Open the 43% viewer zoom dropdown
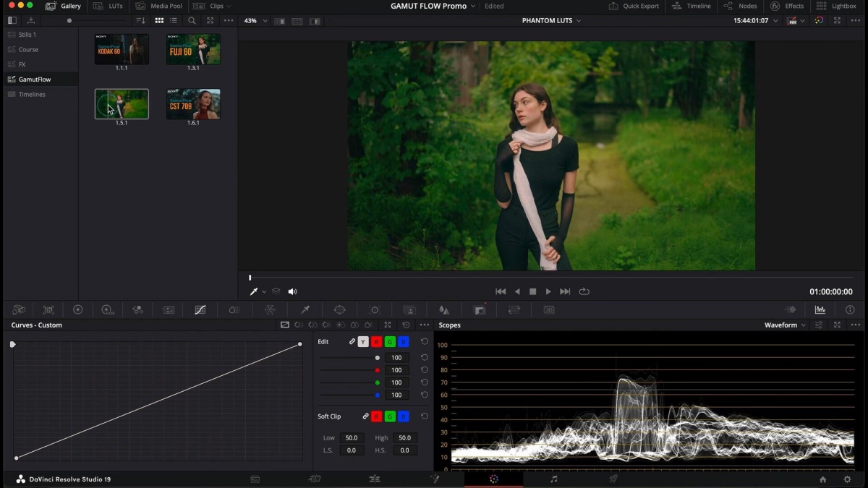868x488 pixels. point(254,21)
